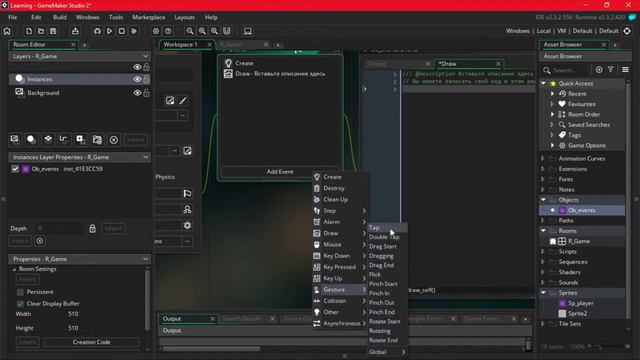Open the Asset Browser filter icon
640x360 pixels.
pyautogui.click(x=611, y=70)
